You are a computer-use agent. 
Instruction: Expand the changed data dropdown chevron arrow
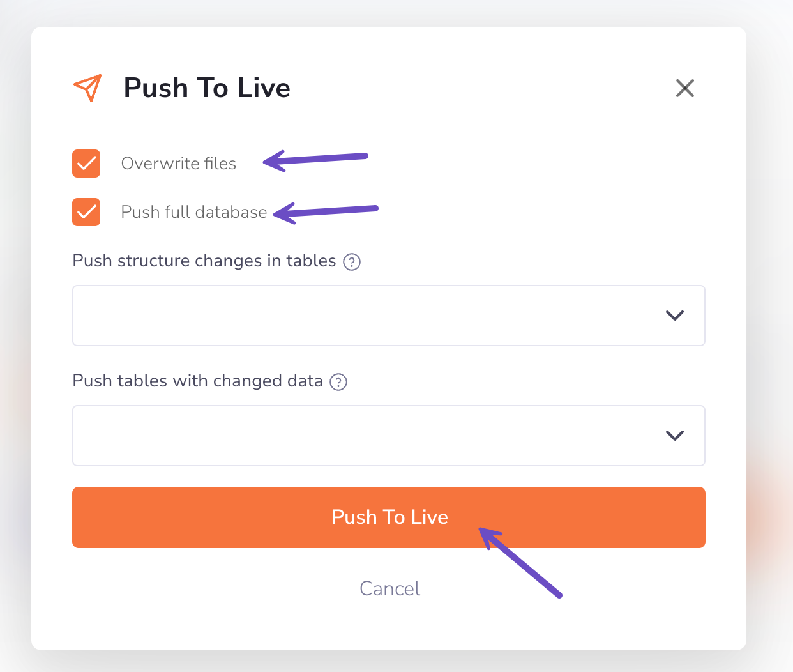point(674,436)
